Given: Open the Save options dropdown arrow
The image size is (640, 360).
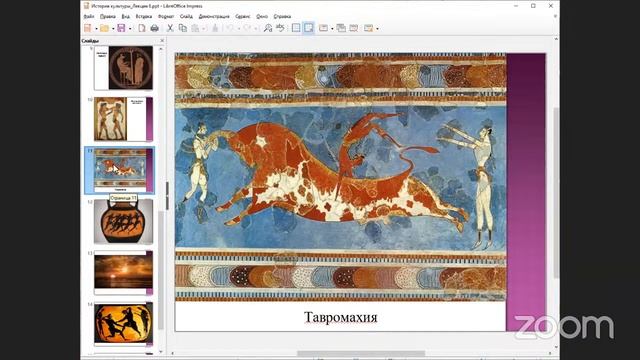Looking at the screenshot, I should click(130, 29).
